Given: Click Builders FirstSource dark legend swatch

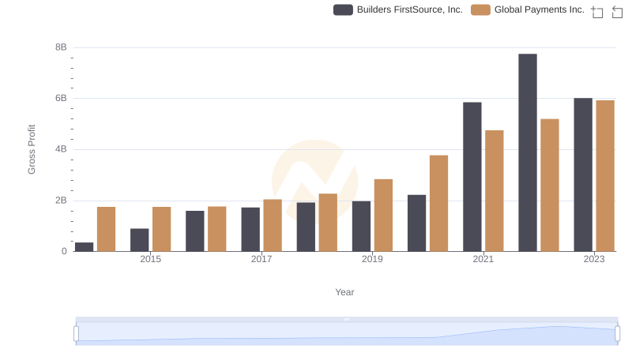Looking at the screenshot, I should (x=343, y=9).
